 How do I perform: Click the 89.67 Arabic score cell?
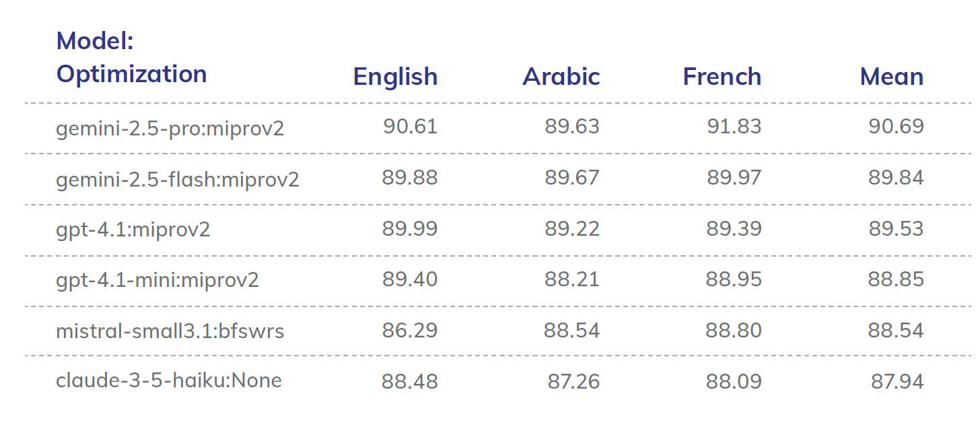pos(572,178)
